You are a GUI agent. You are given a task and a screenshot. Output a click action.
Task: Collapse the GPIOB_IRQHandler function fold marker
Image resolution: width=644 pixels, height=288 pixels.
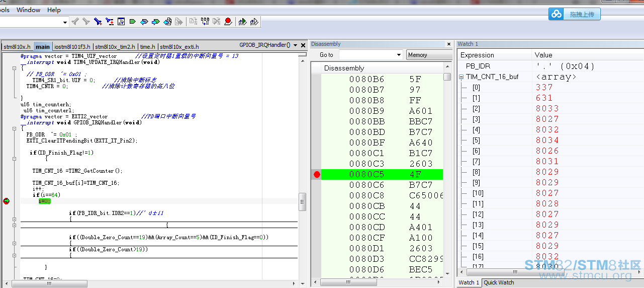(x=15, y=128)
